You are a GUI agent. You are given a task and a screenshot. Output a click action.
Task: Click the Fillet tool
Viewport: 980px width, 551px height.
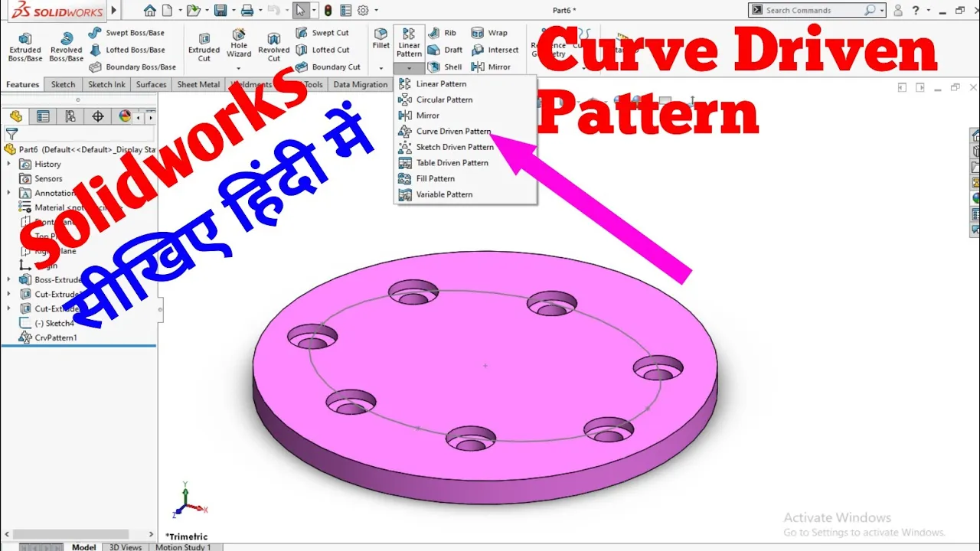[381, 39]
